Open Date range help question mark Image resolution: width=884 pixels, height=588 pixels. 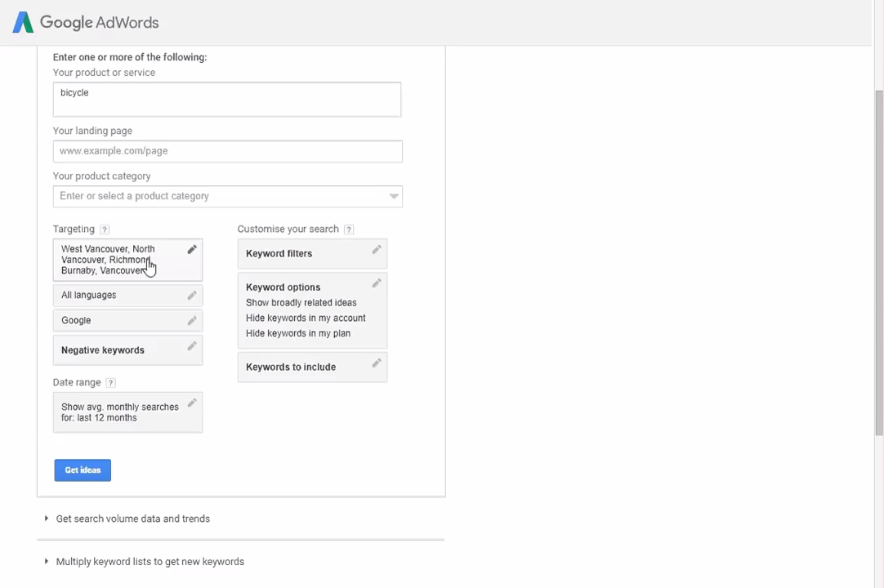point(110,383)
